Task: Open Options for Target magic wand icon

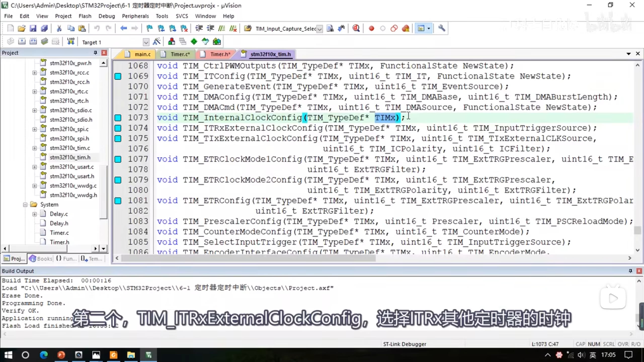Action: (x=156, y=42)
